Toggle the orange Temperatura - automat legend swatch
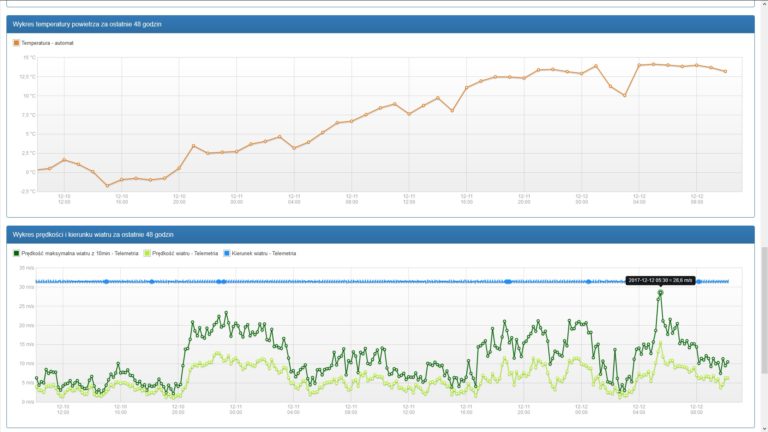The image size is (768, 432). (16, 43)
